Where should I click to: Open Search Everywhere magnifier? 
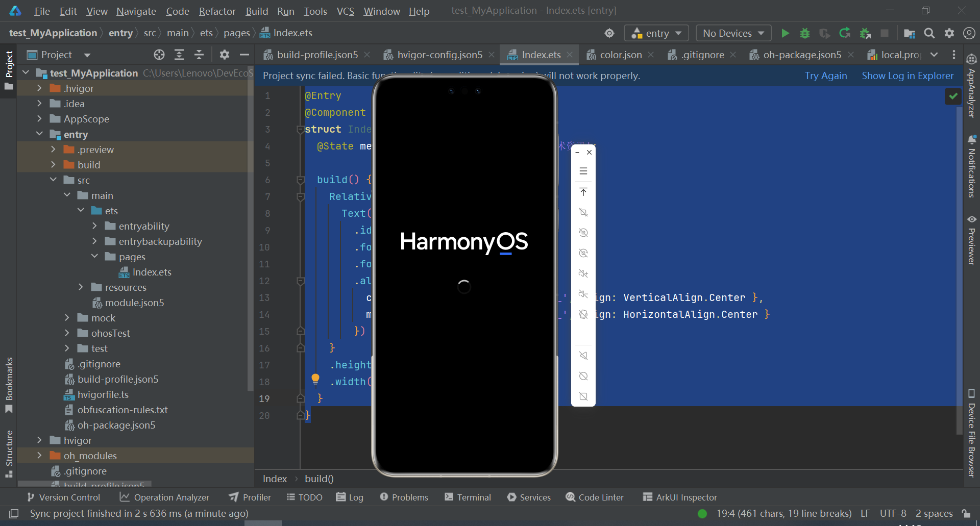(x=929, y=33)
